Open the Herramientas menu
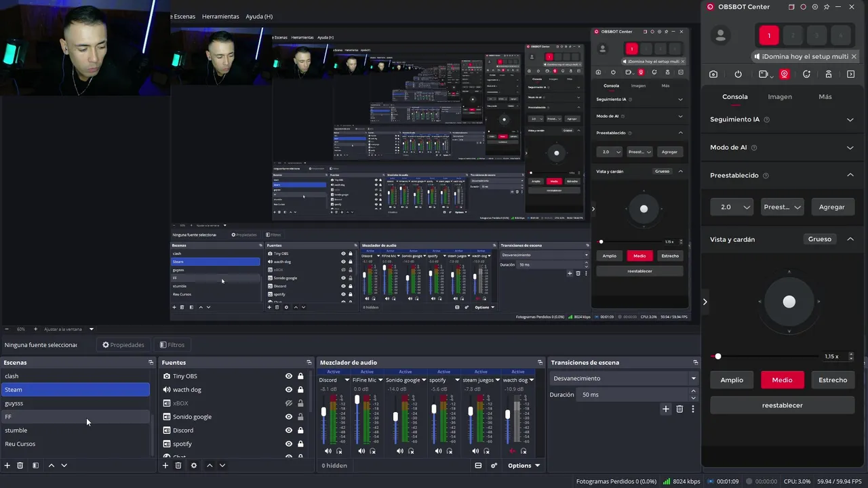Screen dimensions: 868x488 tap(220, 16)
